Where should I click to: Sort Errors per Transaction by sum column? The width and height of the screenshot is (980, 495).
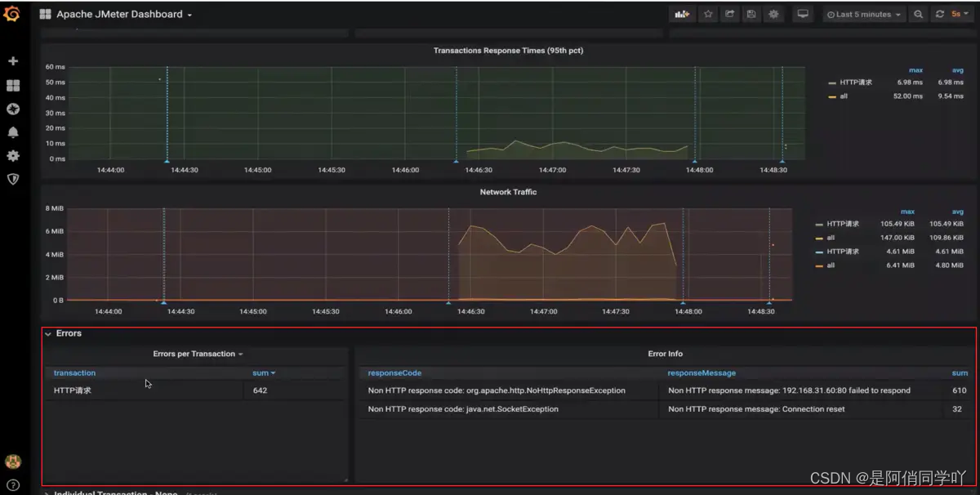click(x=264, y=373)
